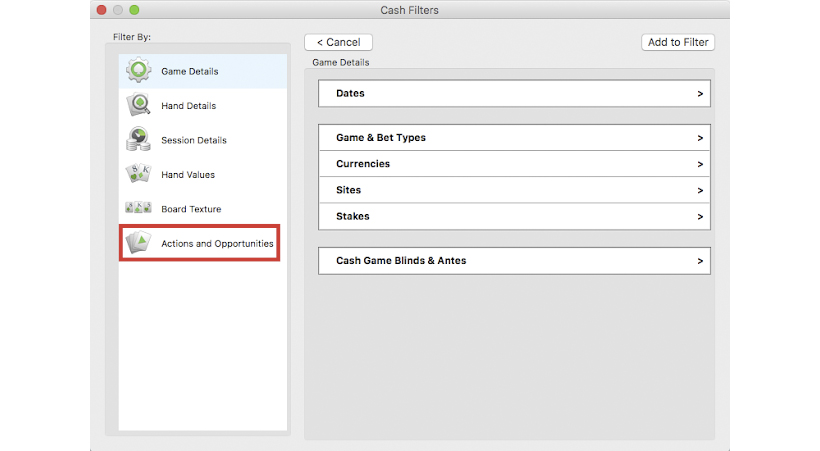820x451 pixels.
Task: Click the Game Details spade gear icon
Action: click(139, 71)
